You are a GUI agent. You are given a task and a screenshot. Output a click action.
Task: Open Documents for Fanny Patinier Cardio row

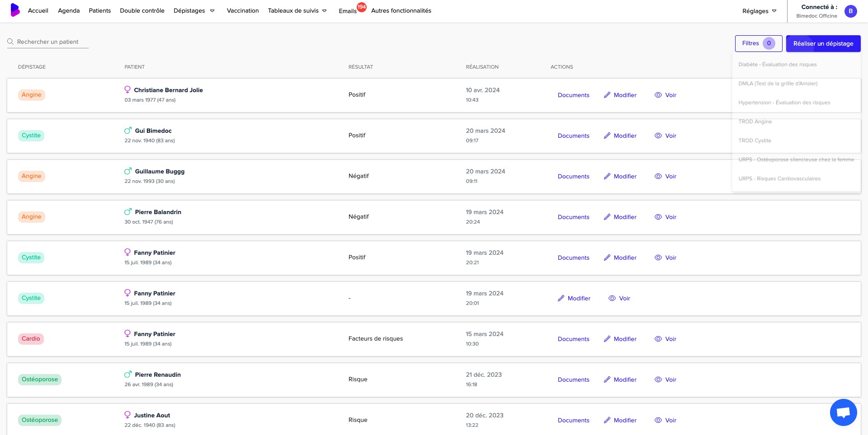573,339
